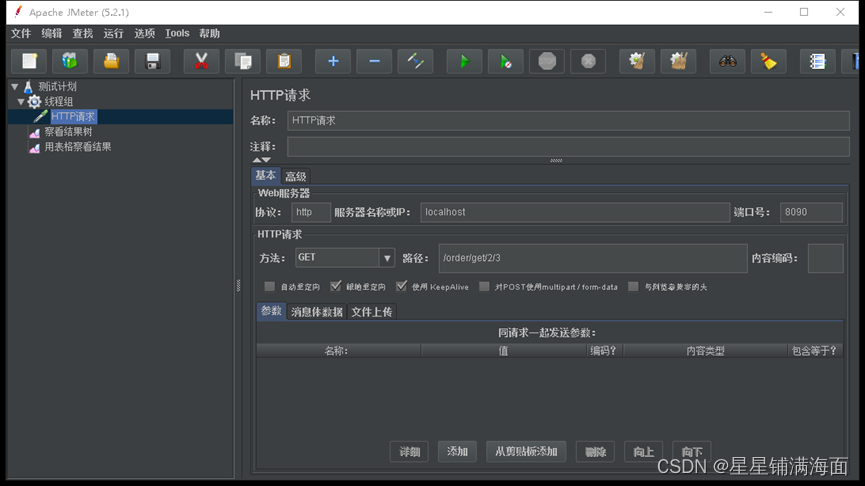
Task: Toggle 自动重定向 checkbox
Action: point(269,286)
